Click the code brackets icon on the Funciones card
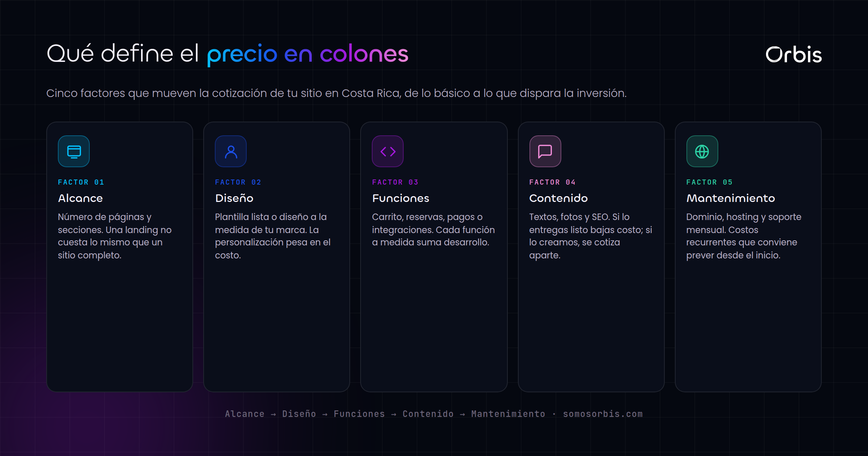868x456 pixels. coord(388,151)
